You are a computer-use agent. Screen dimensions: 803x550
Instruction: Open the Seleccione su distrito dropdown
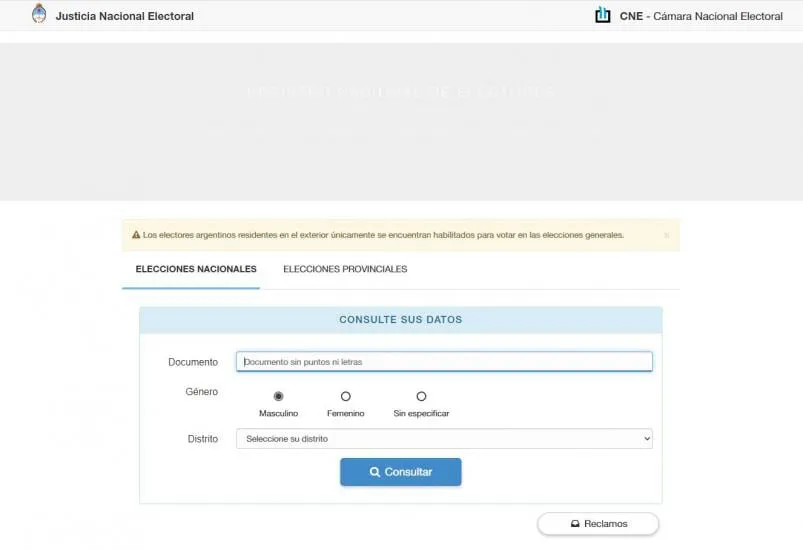[x=444, y=439]
